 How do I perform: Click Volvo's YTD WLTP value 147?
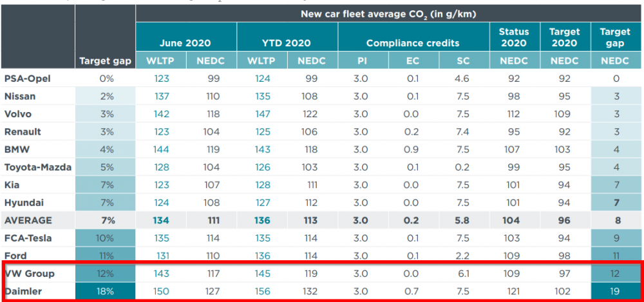pos(262,114)
